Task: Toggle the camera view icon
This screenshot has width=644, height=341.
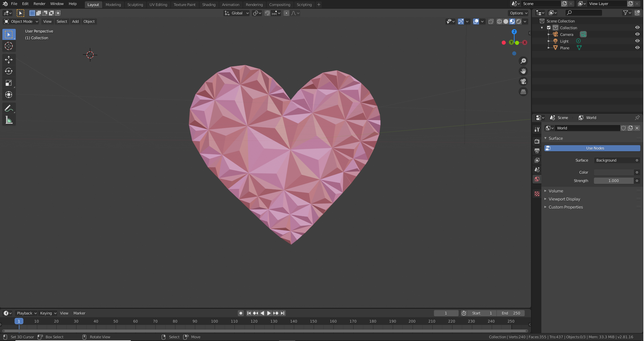Action: (523, 81)
